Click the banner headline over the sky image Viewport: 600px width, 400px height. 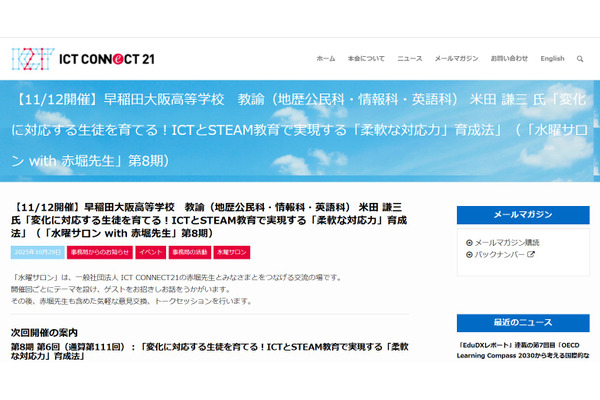[300, 130]
